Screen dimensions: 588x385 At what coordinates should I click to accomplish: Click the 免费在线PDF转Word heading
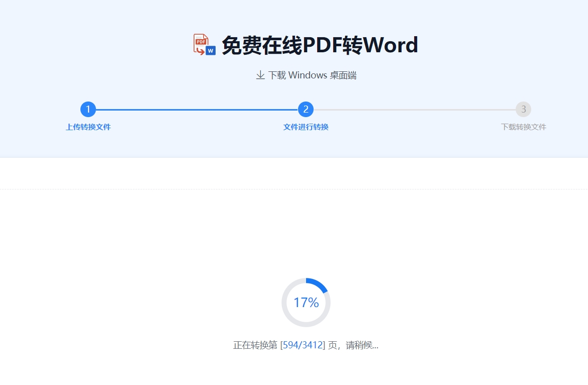(320, 45)
